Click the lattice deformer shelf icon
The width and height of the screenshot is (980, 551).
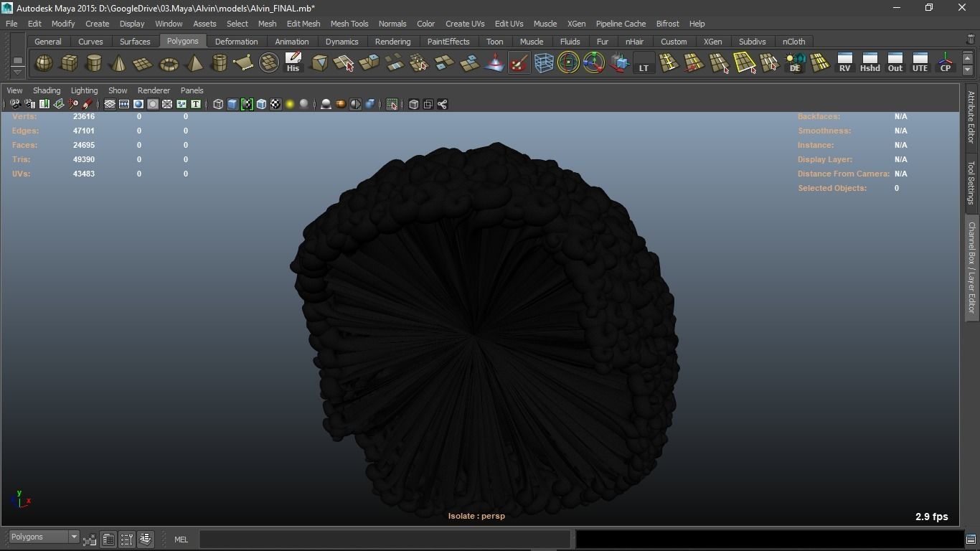click(x=544, y=63)
